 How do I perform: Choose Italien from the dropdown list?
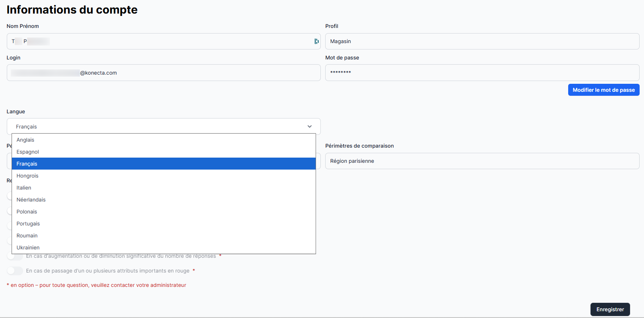24,188
